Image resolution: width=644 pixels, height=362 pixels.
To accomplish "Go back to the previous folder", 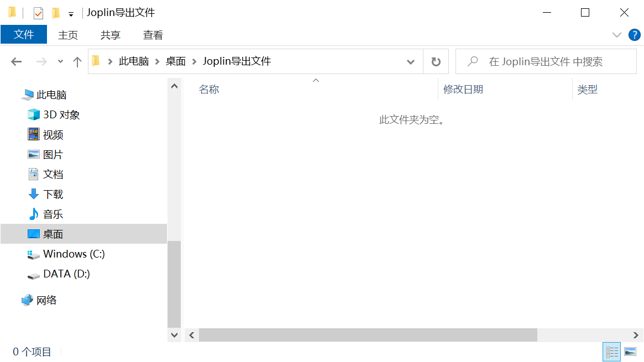I will pos(17,61).
